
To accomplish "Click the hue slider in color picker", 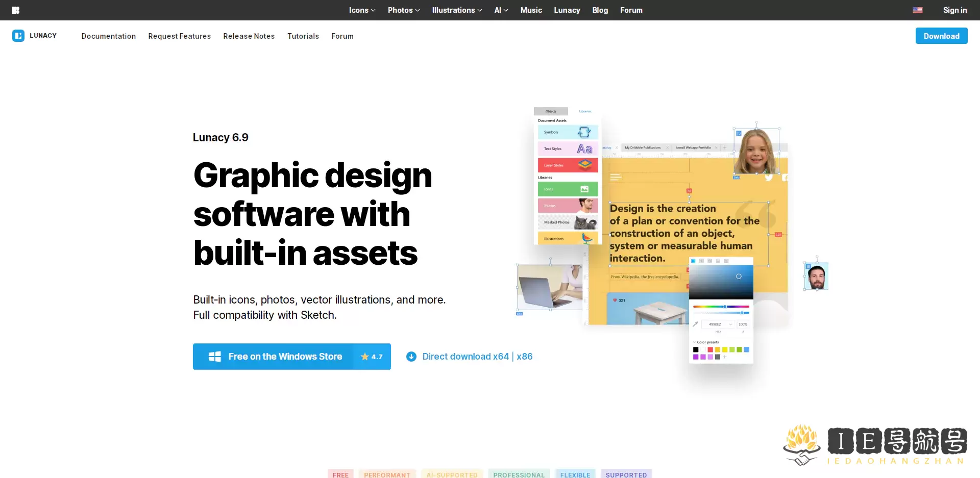I will (x=721, y=307).
